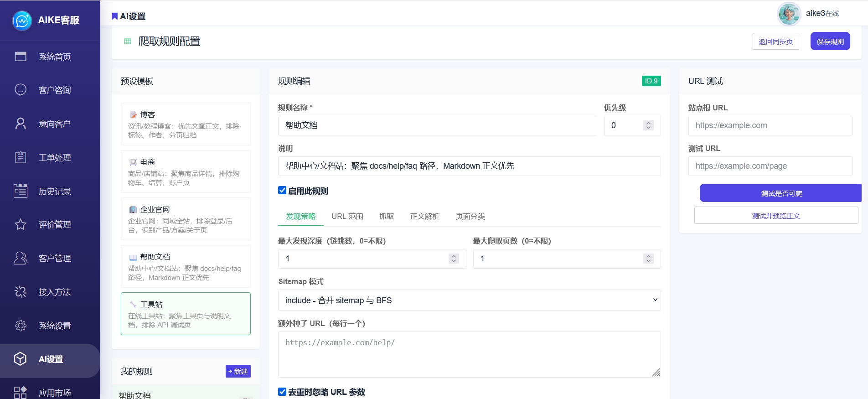This screenshot has height=399, width=868.
Task: Adjust 最大发现深度 spinner arrows
Action: coord(454,259)
